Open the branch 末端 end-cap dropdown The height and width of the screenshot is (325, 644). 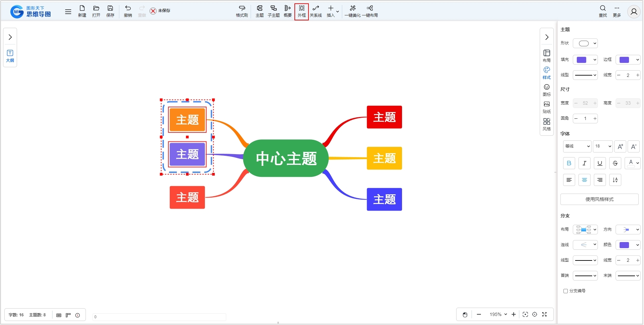coord(628,276)
